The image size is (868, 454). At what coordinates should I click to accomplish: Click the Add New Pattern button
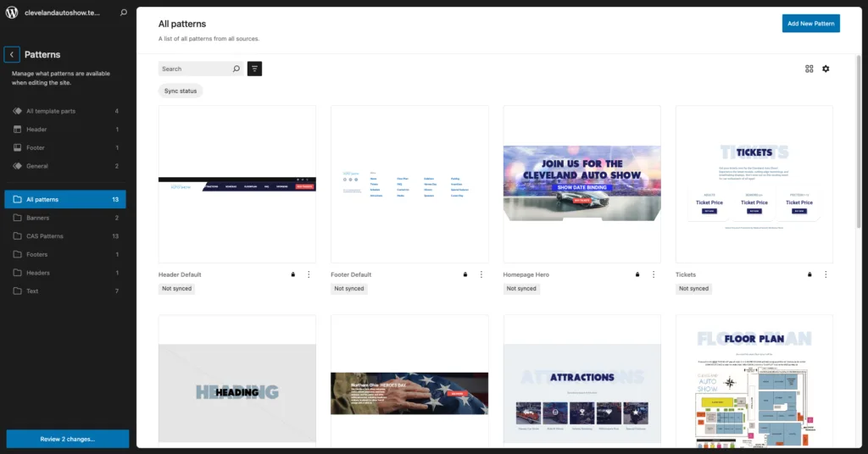coord(810,24)
